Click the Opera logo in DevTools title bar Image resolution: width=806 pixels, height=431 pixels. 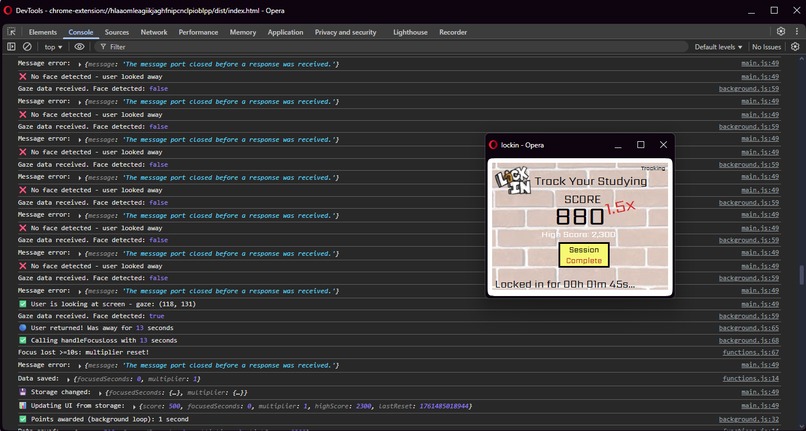tap(8, 10)
